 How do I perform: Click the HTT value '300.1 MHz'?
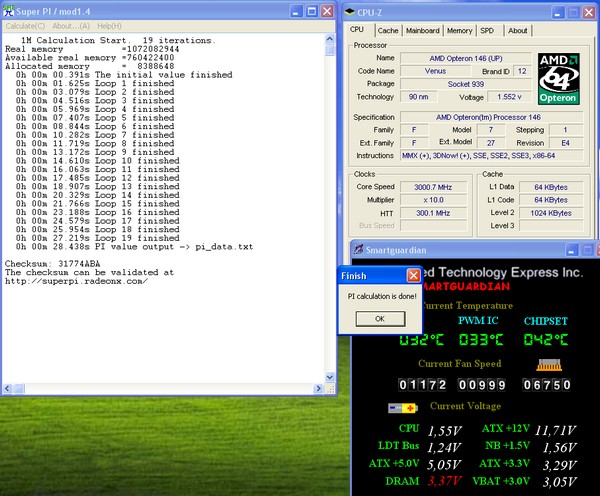433,213
